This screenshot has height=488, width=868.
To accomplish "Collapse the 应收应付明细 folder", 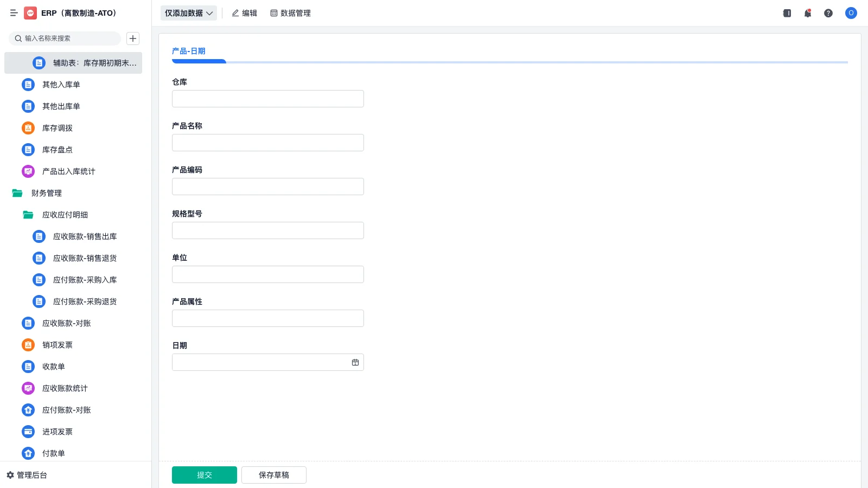I will tap(28, 215).
